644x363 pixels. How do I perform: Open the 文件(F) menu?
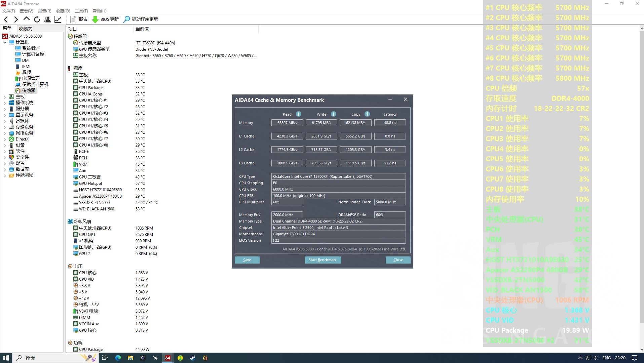9,11
